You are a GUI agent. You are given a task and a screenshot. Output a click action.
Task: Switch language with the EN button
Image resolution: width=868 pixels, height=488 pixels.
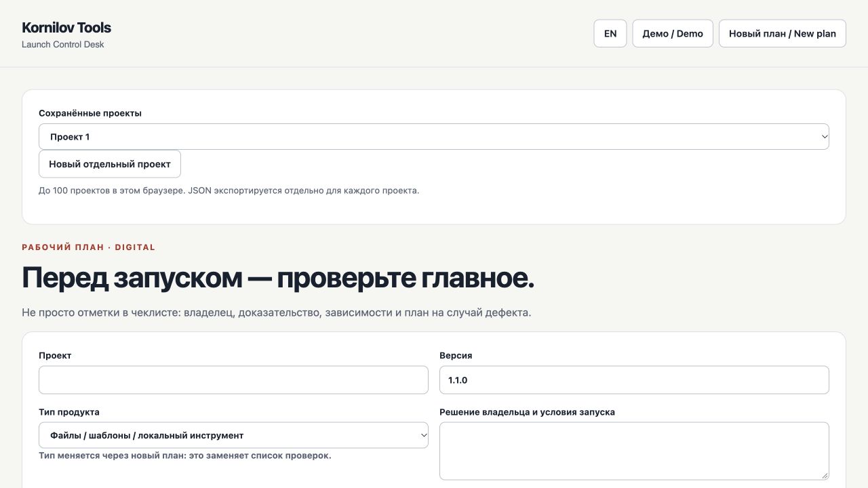(610, 33)
